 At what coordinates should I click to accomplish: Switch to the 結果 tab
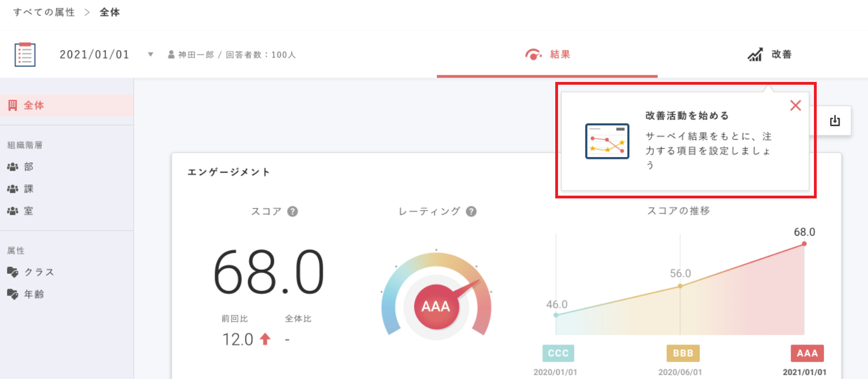click(547, 55)
